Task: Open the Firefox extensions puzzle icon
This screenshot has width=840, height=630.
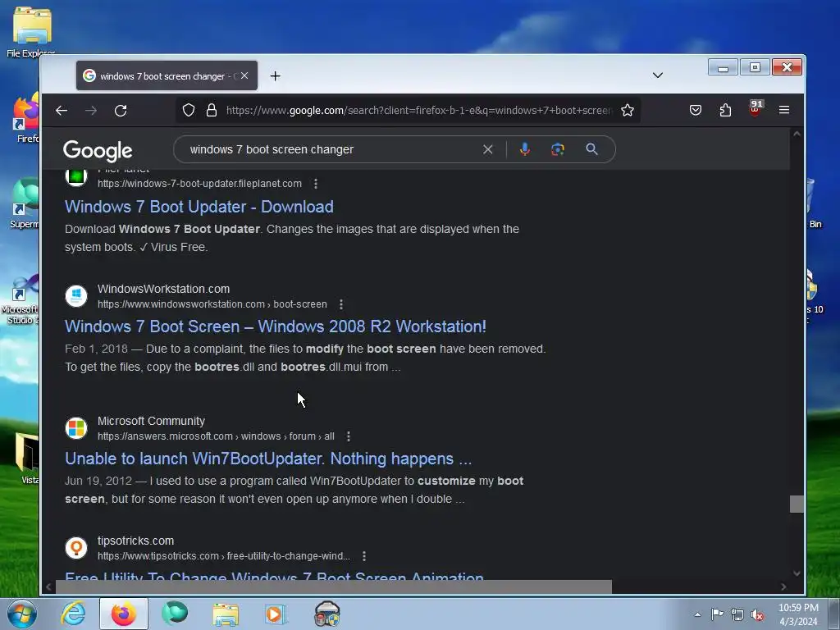Action: (725, 111)
